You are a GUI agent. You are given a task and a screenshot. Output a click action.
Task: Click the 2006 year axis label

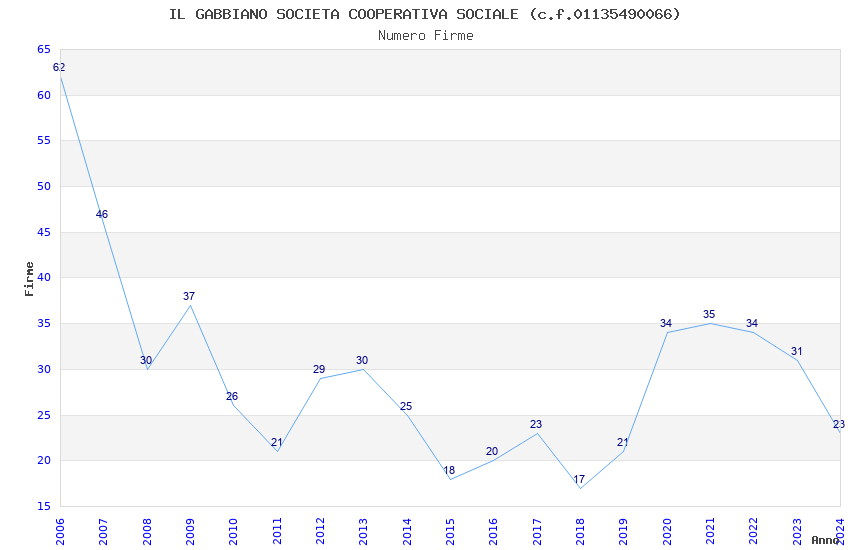(60, 532)
